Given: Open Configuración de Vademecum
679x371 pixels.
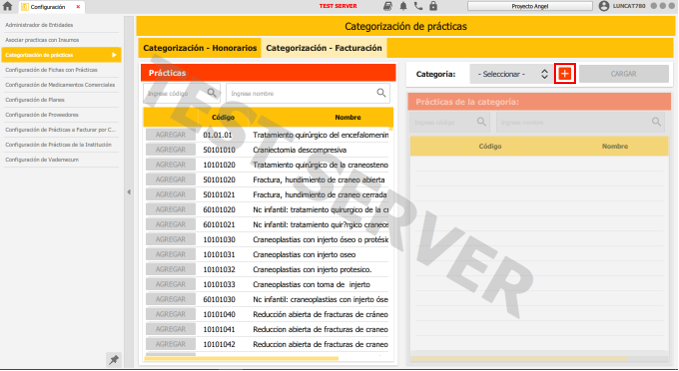Looking at the screenshot, I should tap(61, 159).
